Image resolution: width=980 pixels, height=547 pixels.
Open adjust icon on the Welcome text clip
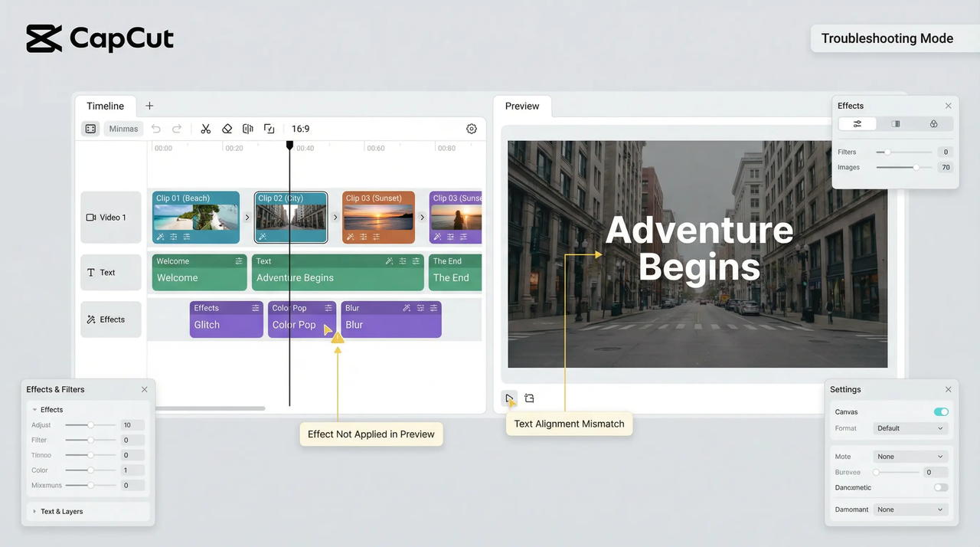pos(239,261)
